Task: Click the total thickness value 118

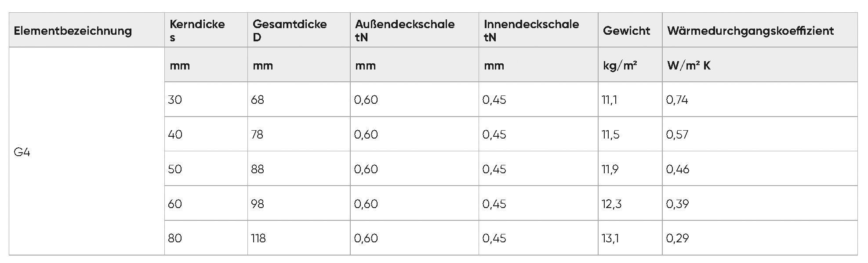Action: pyautogui.click(x=258, y=238)
